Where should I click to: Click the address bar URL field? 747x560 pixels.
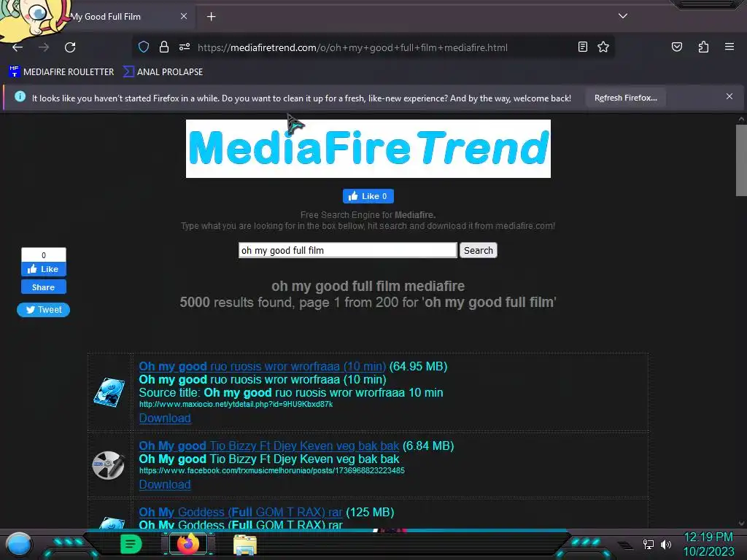coord(352,47)
